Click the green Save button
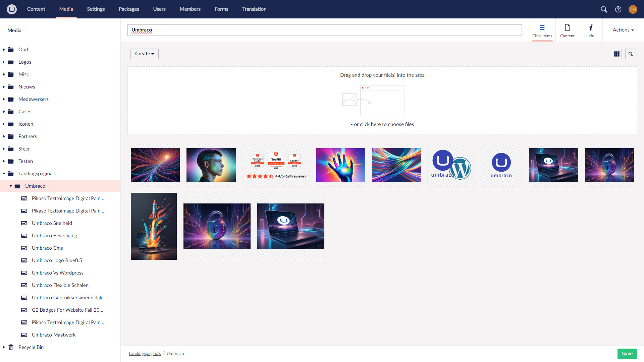The height and width of the screenshot is (362, 644). (x=627, y=354)
